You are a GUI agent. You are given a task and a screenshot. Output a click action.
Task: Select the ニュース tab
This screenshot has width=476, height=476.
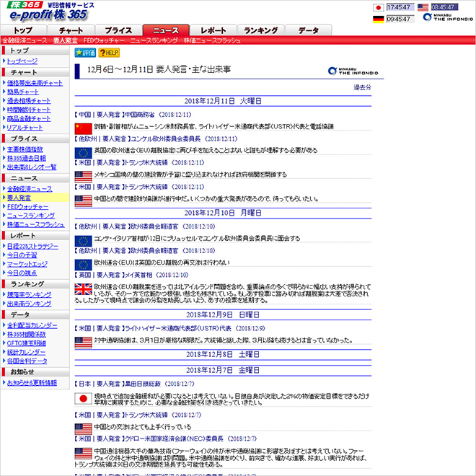click(x=166, y=30)
